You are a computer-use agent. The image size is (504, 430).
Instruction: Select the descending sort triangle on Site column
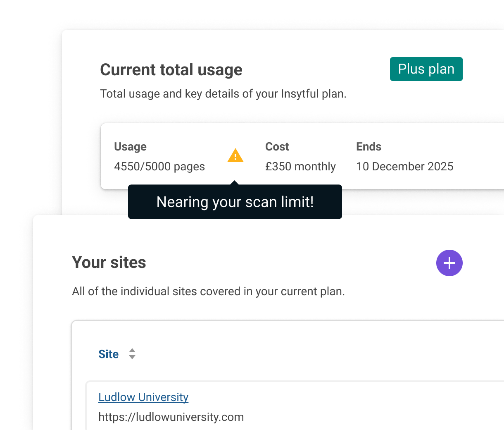132,356
